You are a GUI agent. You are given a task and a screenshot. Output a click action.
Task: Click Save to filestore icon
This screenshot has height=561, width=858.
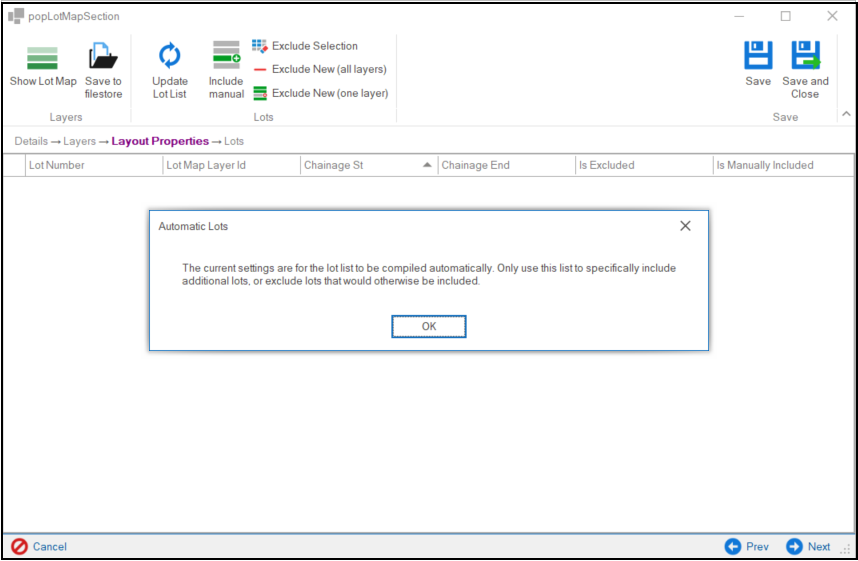[x=103, y=58]
